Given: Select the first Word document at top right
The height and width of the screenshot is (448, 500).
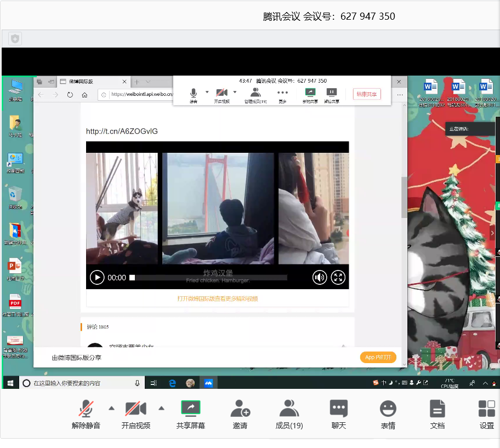Looking at the screenshot, I should click(431, 93).
